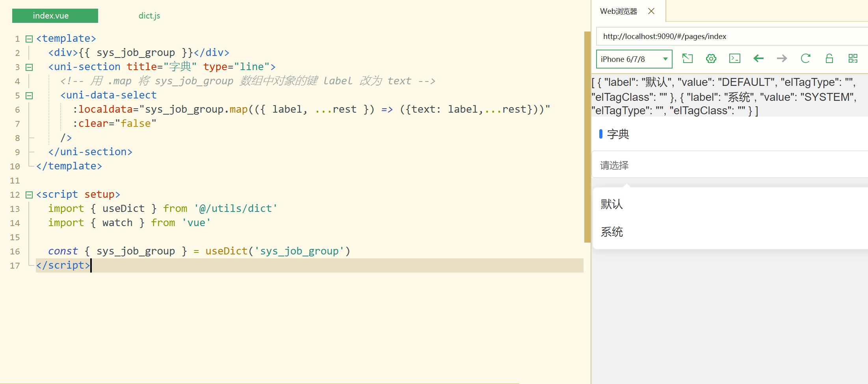Image resolution: width=868 pixels, height=384 pixels.
Task: Click the editor vertical scrollbar
Action: [587, 137]
